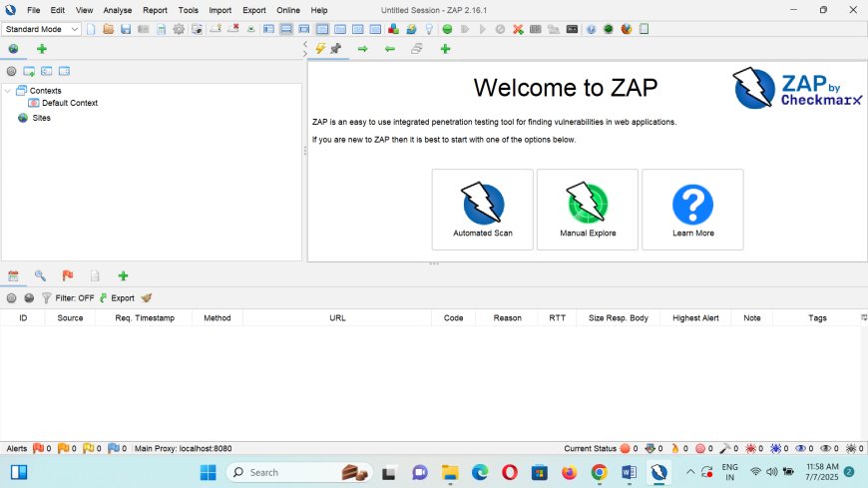Viewport: 868px width, 488px height.
Task: Launch browser with Firefox icon in toolbar
Action: 626,29
